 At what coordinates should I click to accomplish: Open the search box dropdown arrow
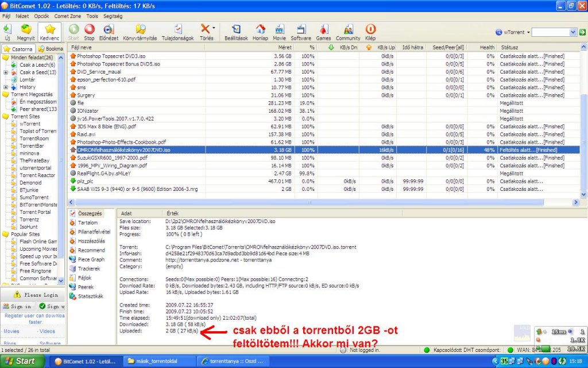[x=572, y=32]
